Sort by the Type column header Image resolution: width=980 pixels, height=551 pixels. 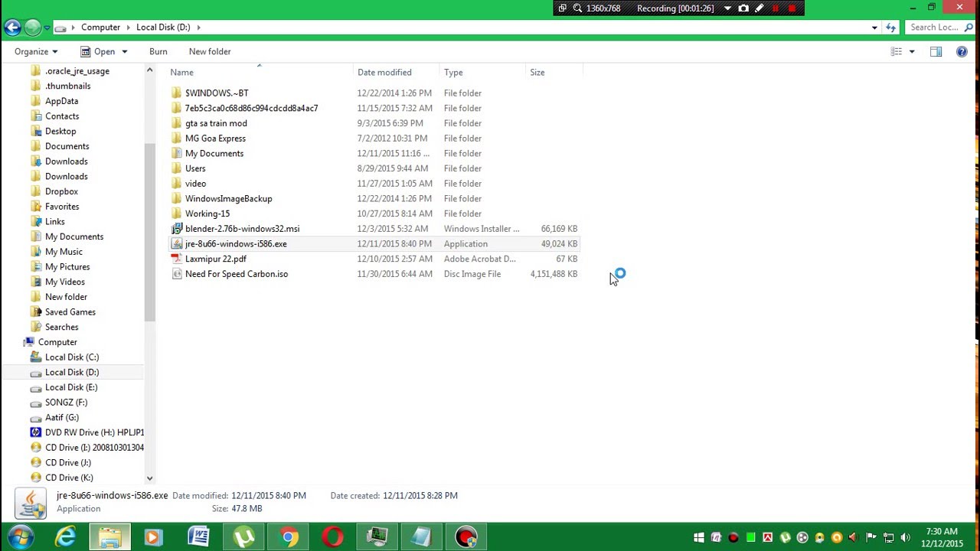tap(483, 72)
